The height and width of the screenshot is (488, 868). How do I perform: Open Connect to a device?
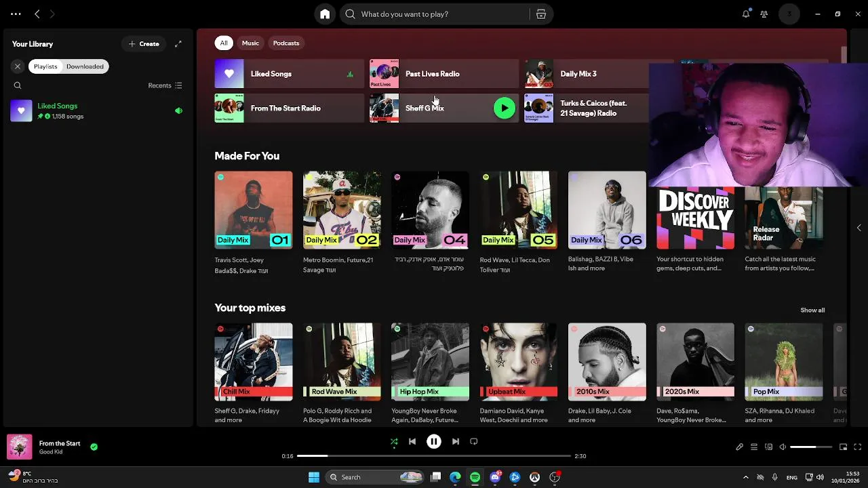(x=768, y=447)
